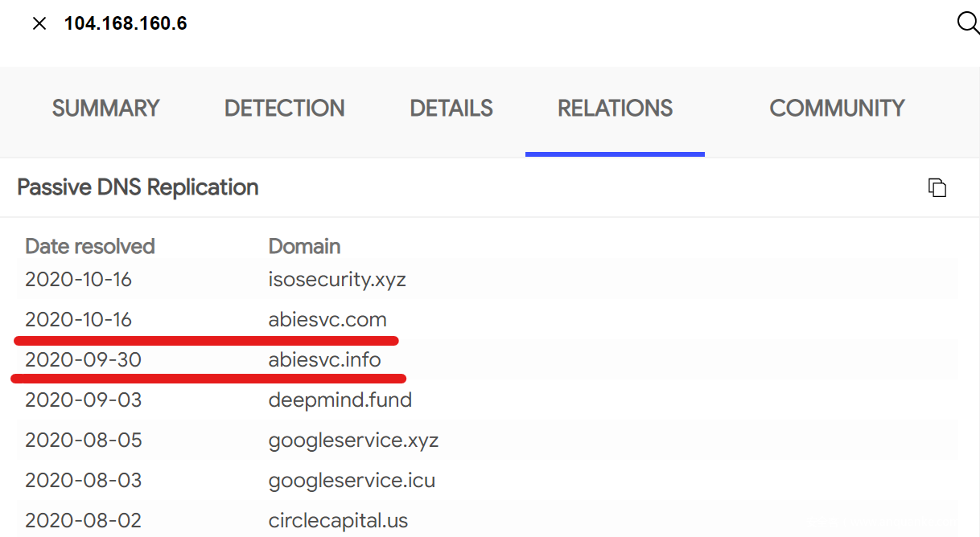Click the Domain column header
Viewport: 980px width, 537px height.
(304, 246)
